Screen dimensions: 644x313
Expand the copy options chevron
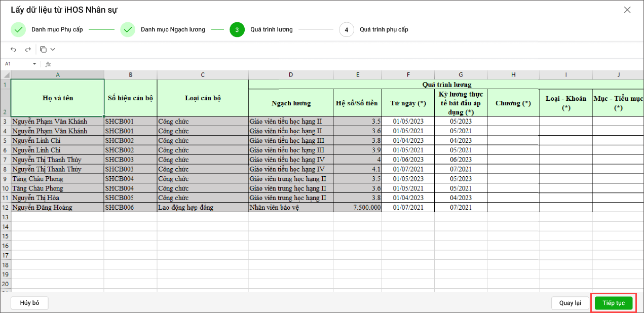(x=53, y=50)
